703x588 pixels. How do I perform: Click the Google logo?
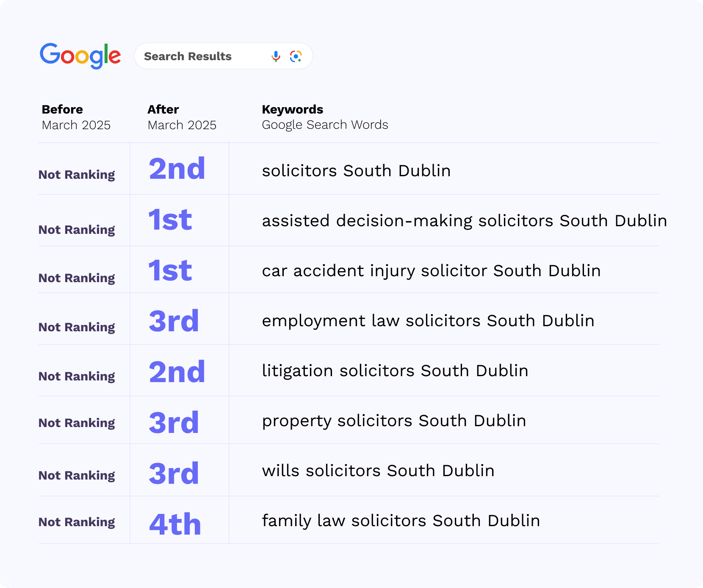(x=80, y=55)
